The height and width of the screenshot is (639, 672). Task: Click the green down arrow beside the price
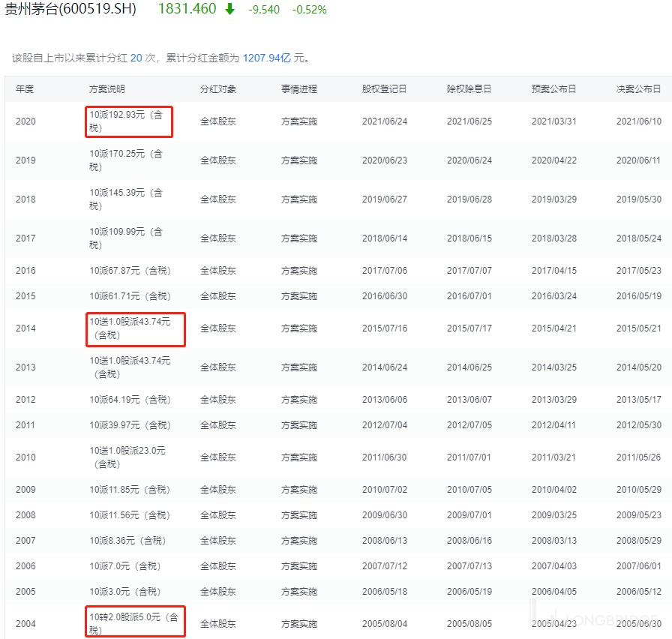[x=229, y=10]
